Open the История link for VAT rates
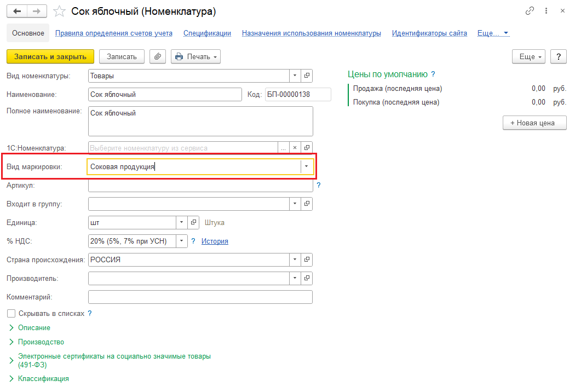This screenshot has width=575, height=392. pos(215,241)
